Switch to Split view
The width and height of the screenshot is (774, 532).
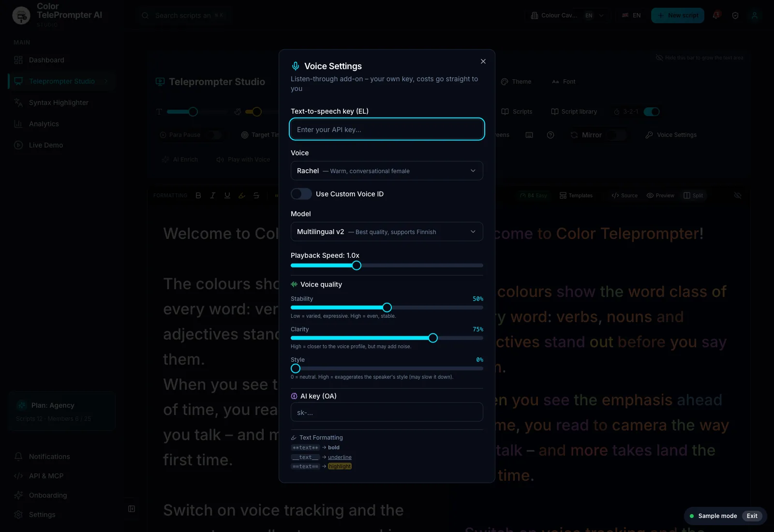693,195
